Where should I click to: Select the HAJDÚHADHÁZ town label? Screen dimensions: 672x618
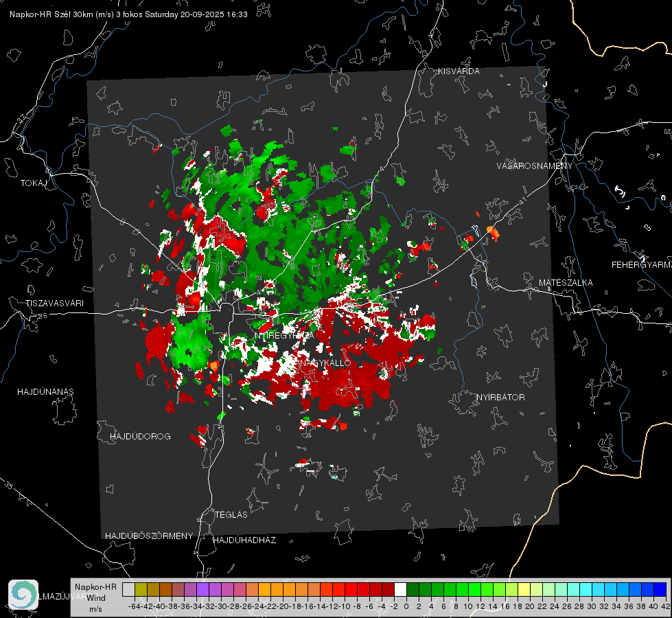coord(245,540)
